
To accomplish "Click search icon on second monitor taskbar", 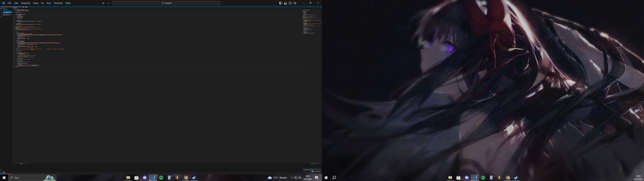I will pos(334,178).
